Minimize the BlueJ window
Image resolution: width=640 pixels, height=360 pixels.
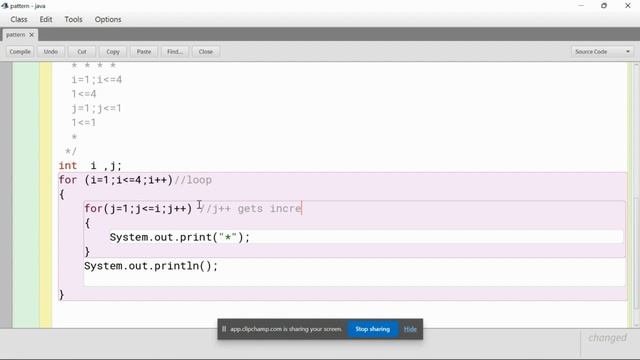(x=581, y=6)
